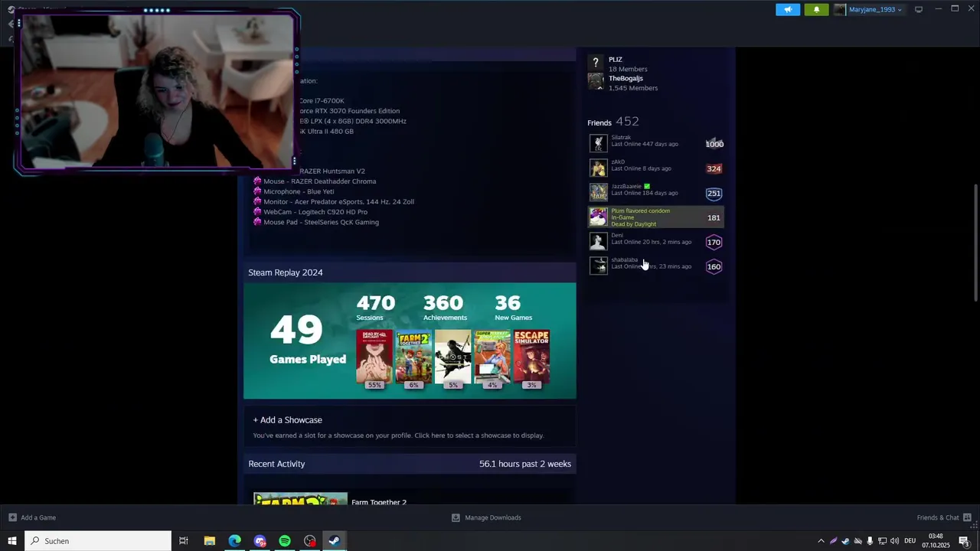Open Spotify from the taskbar
This screenshot has height=551, width=980.
point(285,541)
